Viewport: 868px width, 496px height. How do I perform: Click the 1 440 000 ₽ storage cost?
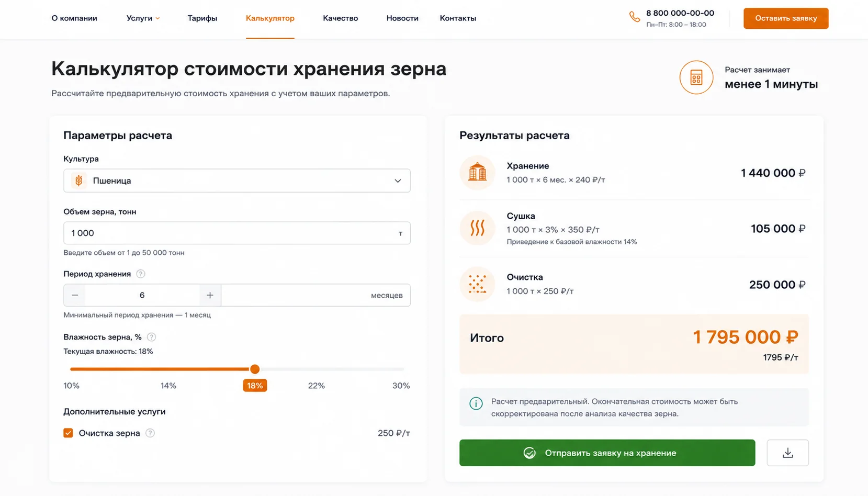pyautogui.click(x=773, y=173)
